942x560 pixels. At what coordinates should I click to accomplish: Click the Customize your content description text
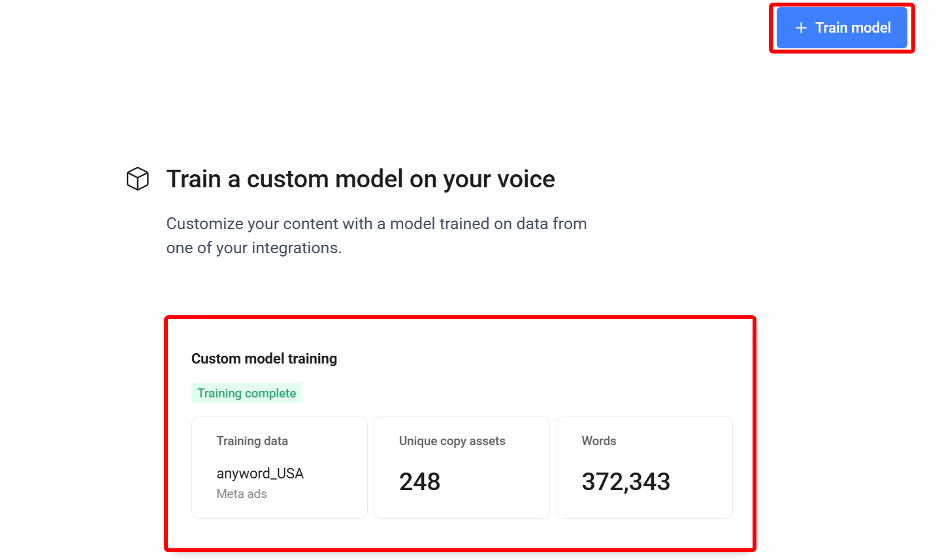[376, 236]
